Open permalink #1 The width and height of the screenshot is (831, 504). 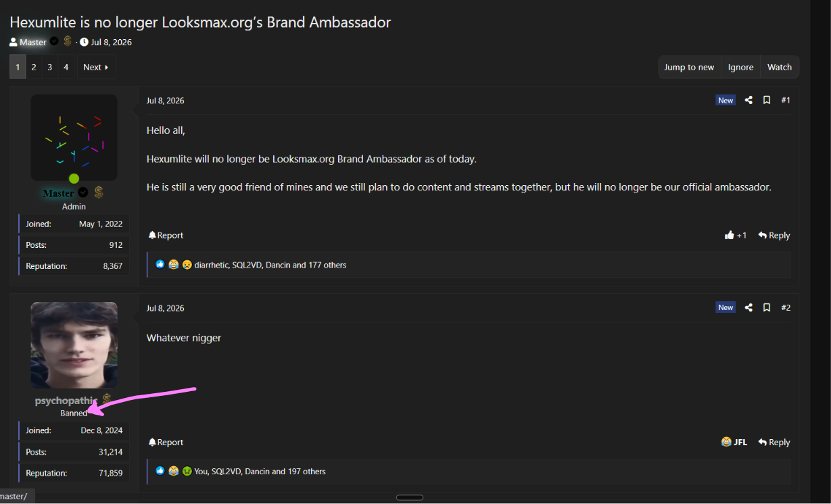[786, 100]
